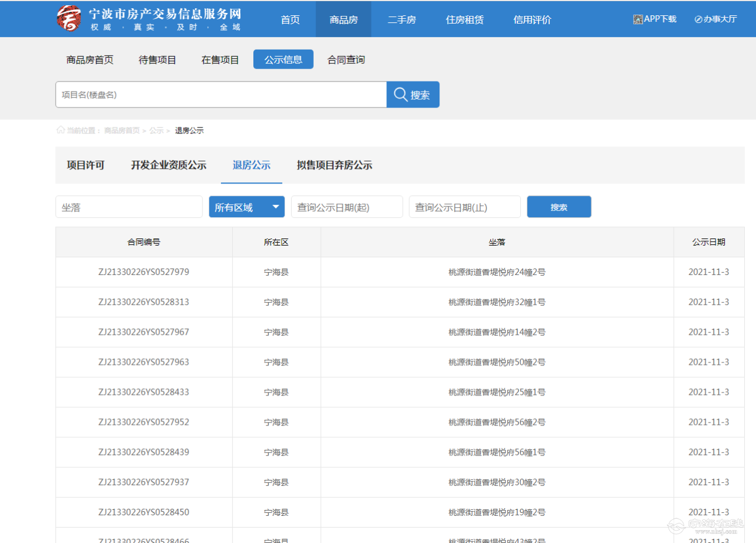
Task: Click contract number ZJ21330226YS0527952
Action: (x=144, y=423)
